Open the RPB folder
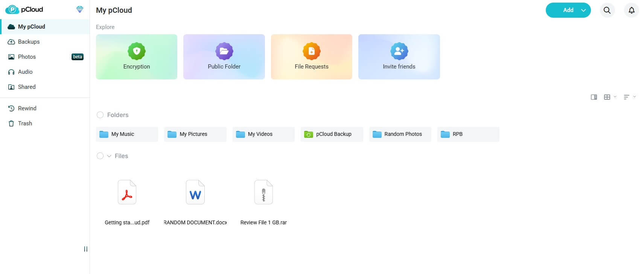Screen dimensions: 644x274 click(x=468, y=134)
